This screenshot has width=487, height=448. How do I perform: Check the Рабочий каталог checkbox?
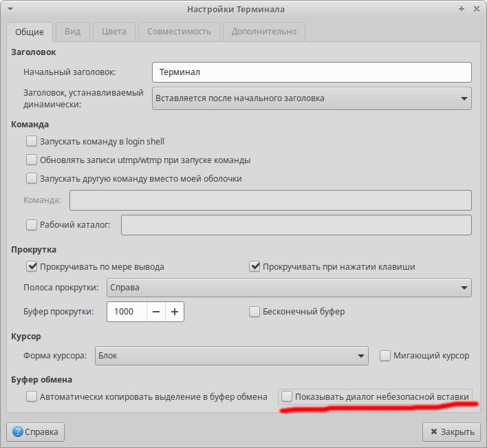click(31, 224)
